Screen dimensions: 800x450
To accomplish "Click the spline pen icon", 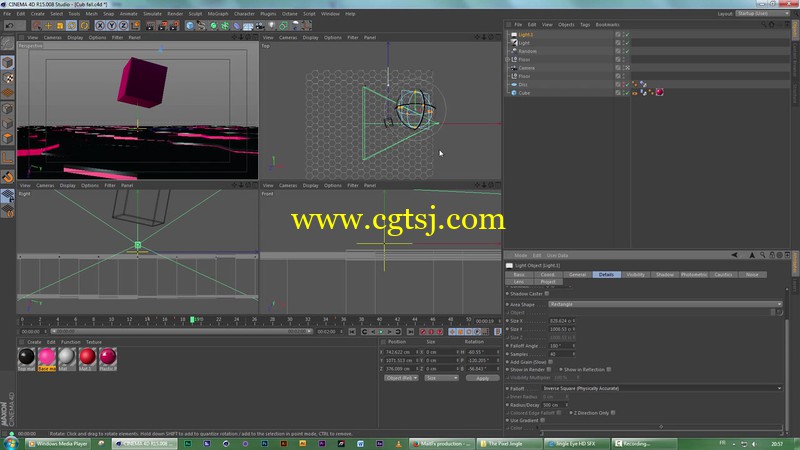I will coord(202,25).
